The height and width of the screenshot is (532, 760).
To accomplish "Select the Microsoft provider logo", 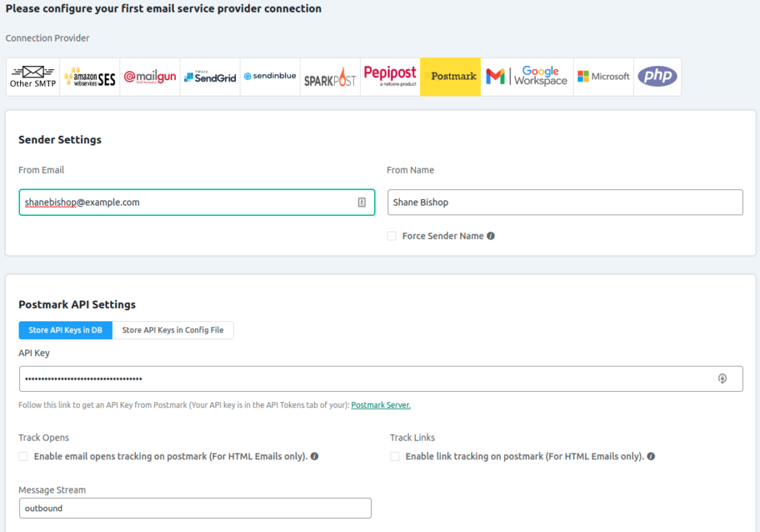I will 603,77.
